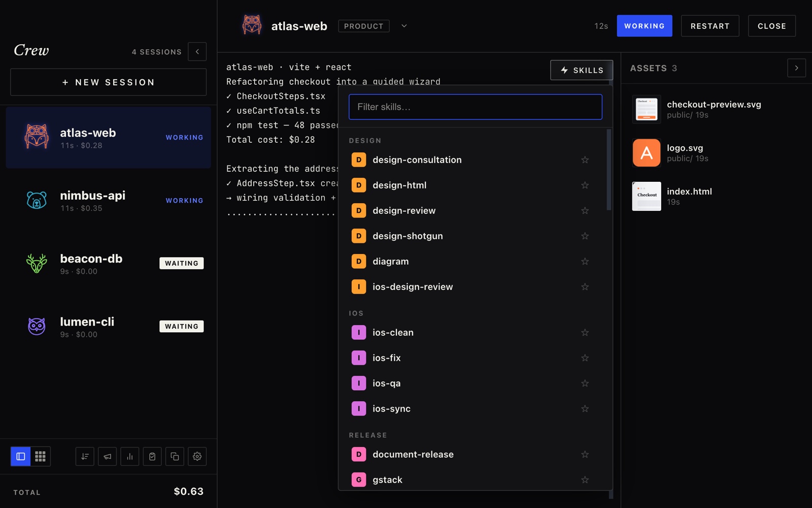Favorite the design-consultation skill star
The image size is (812, 508).
[585, 160]
